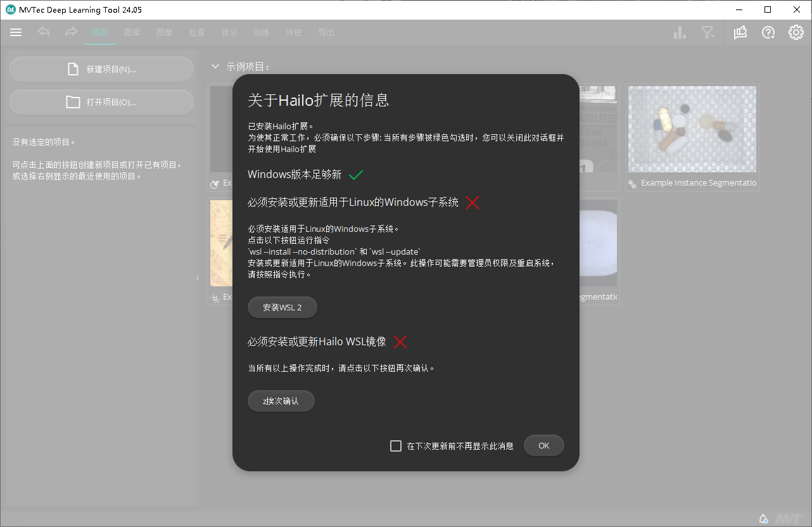The image size is (812, 527).
Task: Click the notification bell with blue dot
Action: (763, 518)
